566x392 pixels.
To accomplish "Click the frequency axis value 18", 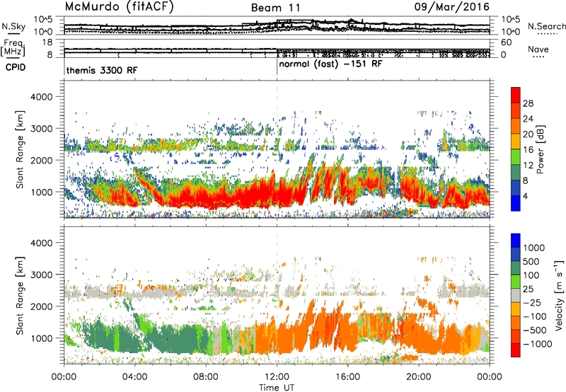I will click(x=47, y=42).
